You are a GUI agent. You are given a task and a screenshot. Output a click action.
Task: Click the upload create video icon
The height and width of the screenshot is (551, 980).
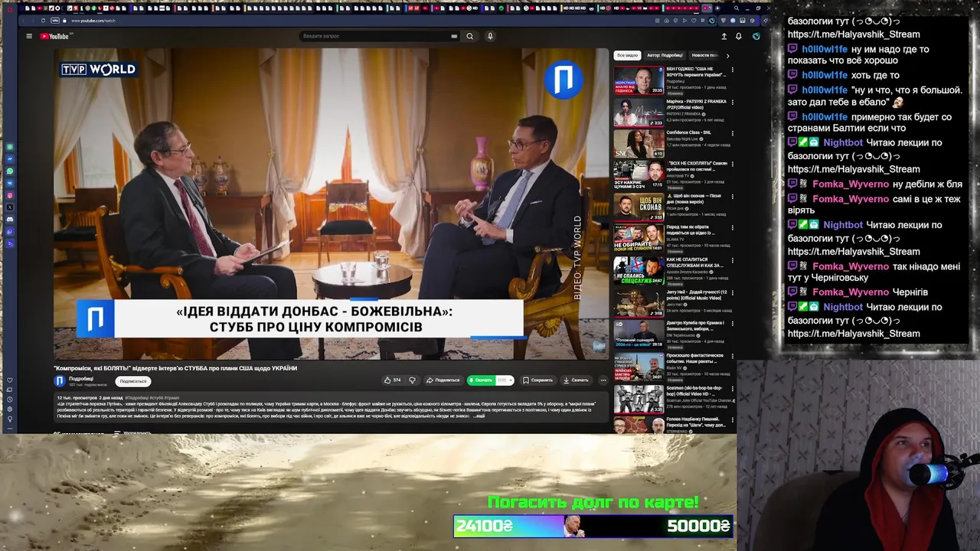click(724, 36)
